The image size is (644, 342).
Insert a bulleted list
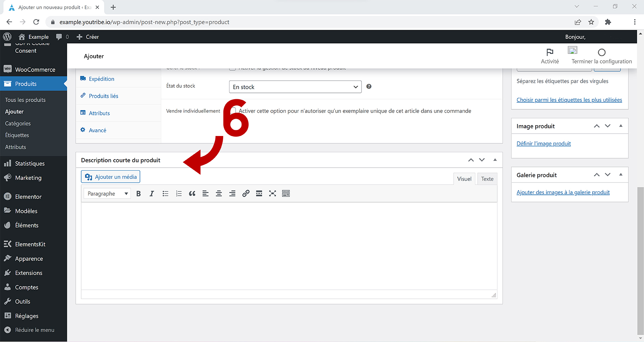click(165, 194)
